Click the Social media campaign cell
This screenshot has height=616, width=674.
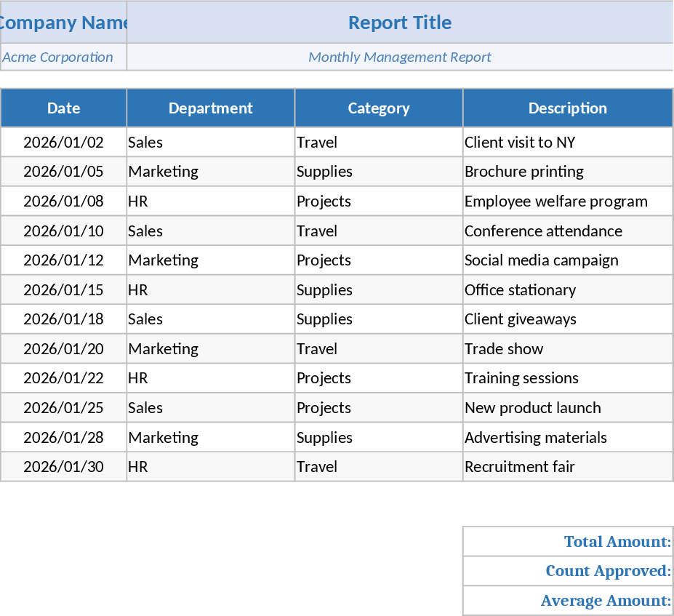567,260
